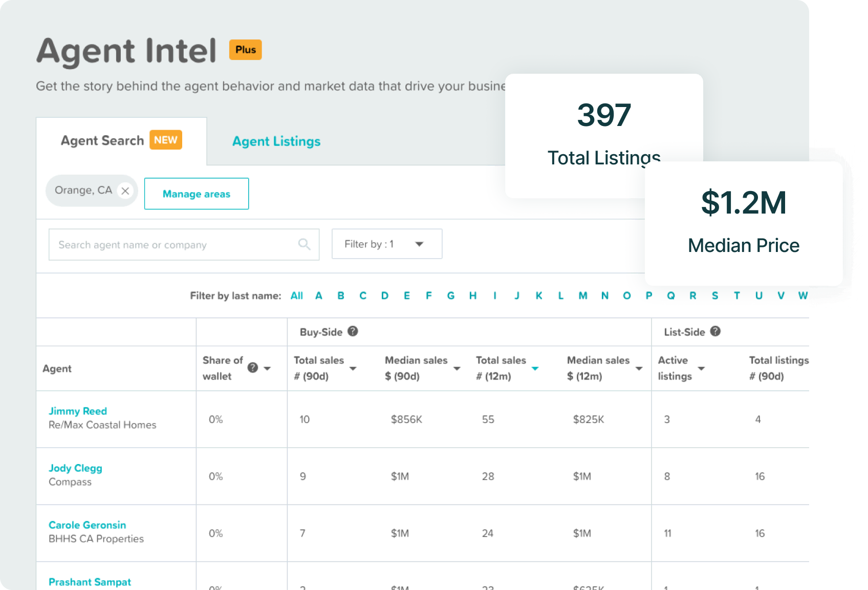Click the List-Side help icon

[715, 331]
